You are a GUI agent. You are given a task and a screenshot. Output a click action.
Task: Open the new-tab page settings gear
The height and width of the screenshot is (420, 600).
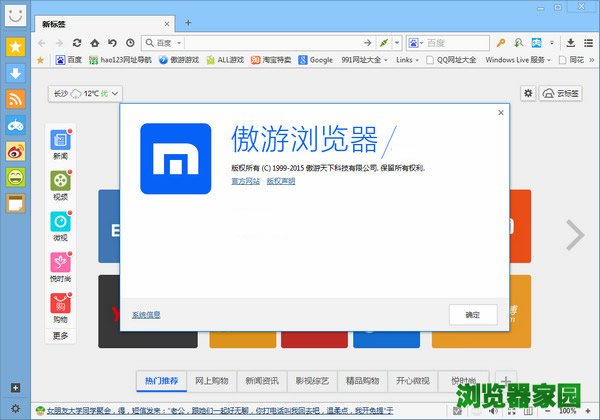click(528, 93)
